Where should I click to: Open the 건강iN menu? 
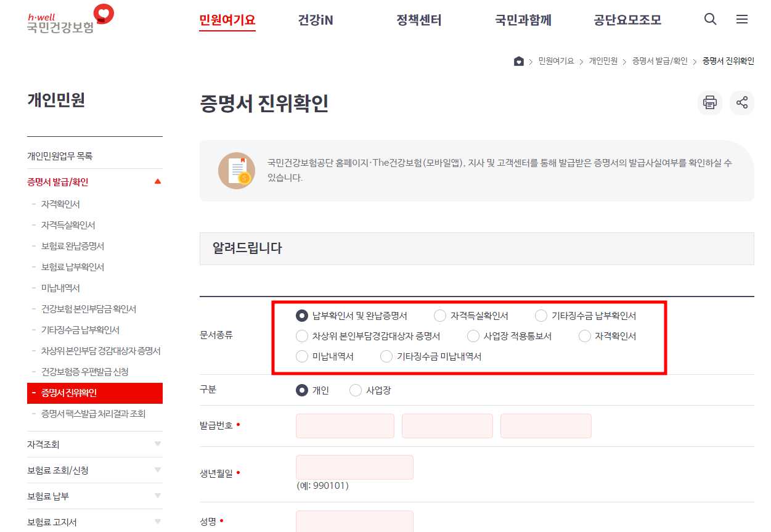pyautogui.click(x=315, y=20)
